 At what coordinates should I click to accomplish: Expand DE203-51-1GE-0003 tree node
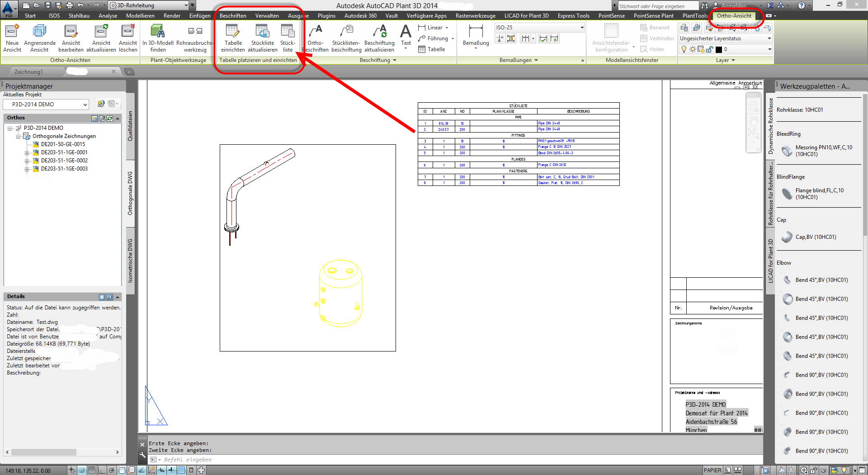coord(27,169)
